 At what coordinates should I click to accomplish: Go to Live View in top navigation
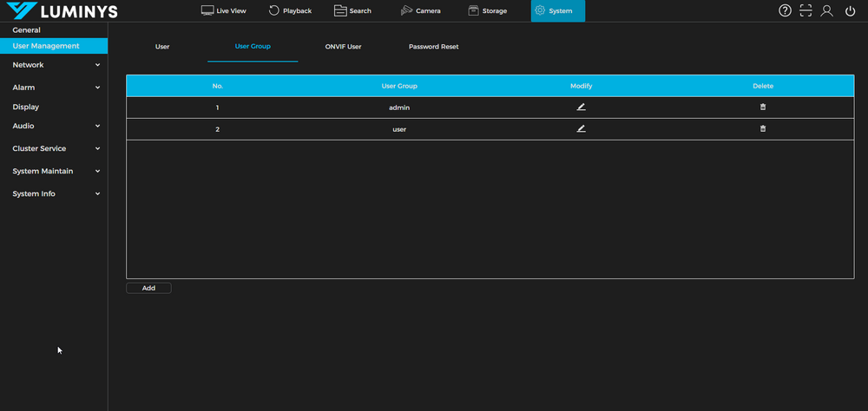pos(224,11)
